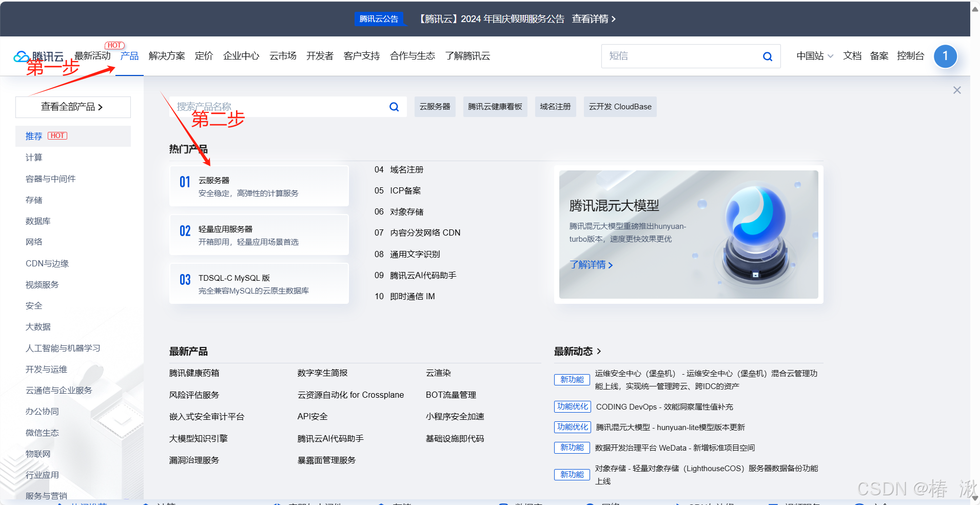Image resolution: width=980 pixels, height=505 pixels.
Task: Click the 文档 link
Action: 852,56
